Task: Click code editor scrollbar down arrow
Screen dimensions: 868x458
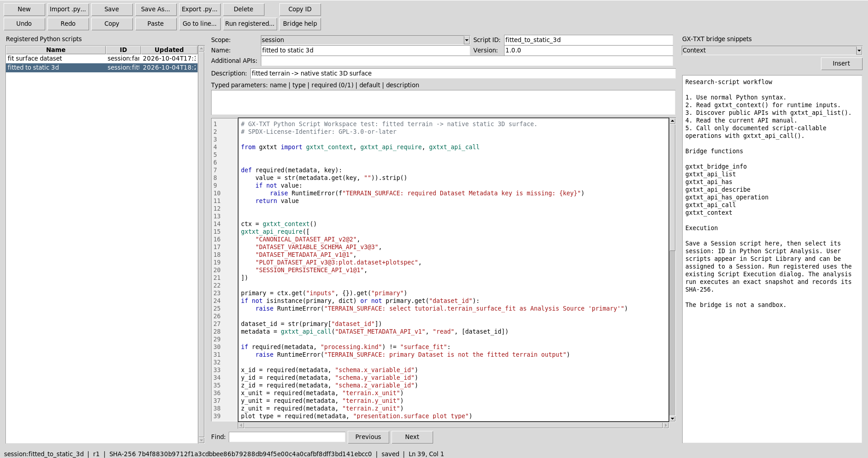Action: click(673, 419)
